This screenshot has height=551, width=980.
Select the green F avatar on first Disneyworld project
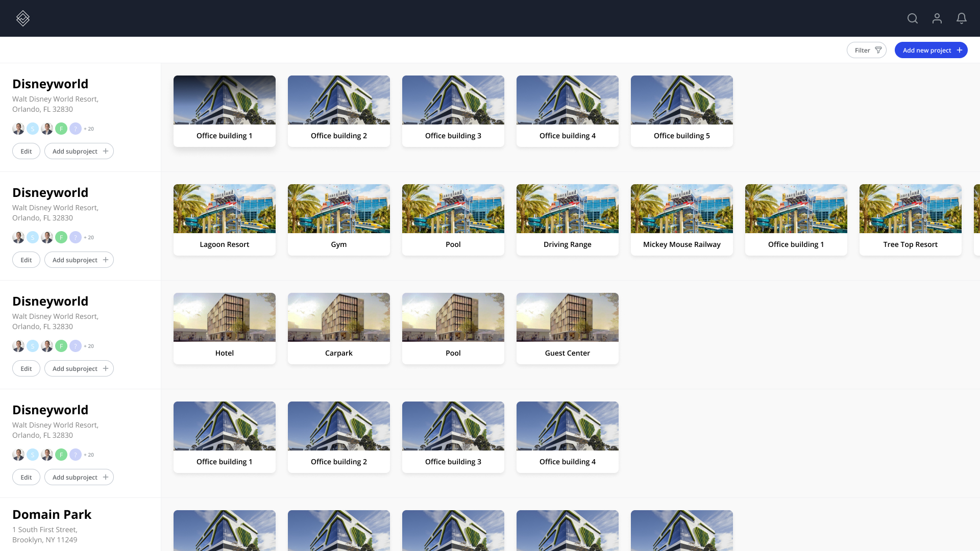coord(61,129)
